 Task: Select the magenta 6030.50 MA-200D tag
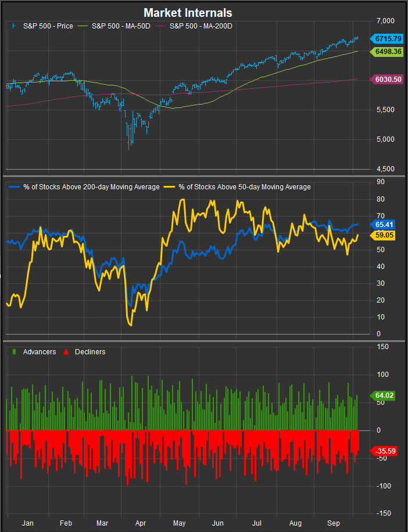[388, 80]
